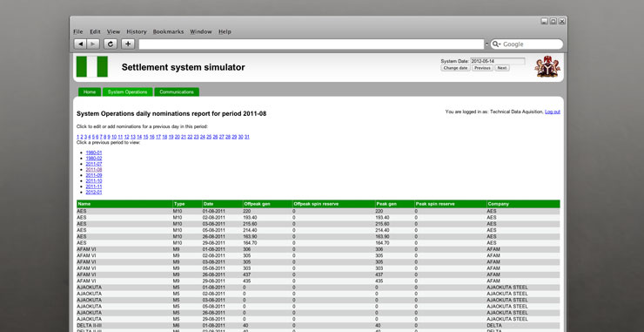Open day 31 nominations link
Viewport: 644px width, 332px height.
(x=247, y=137)
